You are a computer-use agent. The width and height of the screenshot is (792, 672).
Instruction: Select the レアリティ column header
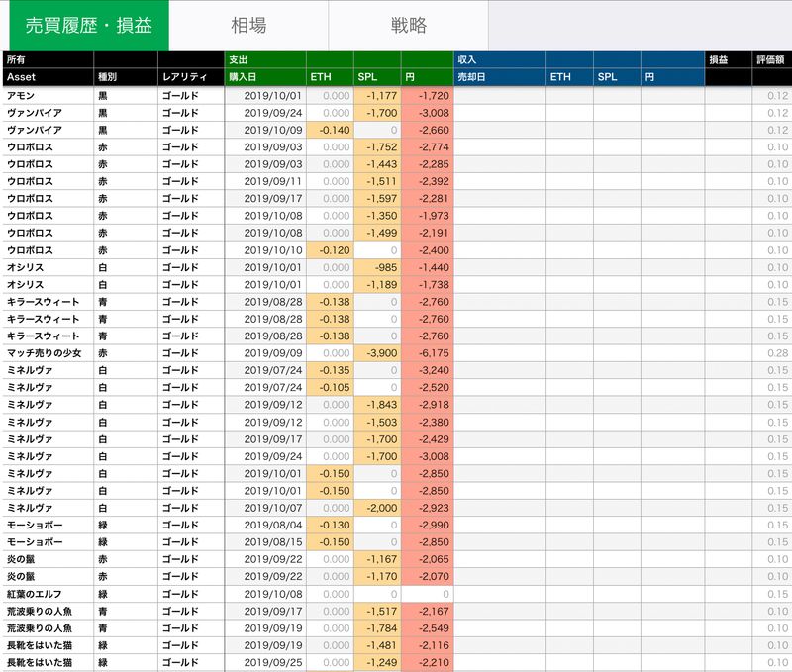click(x=190, y=77)
